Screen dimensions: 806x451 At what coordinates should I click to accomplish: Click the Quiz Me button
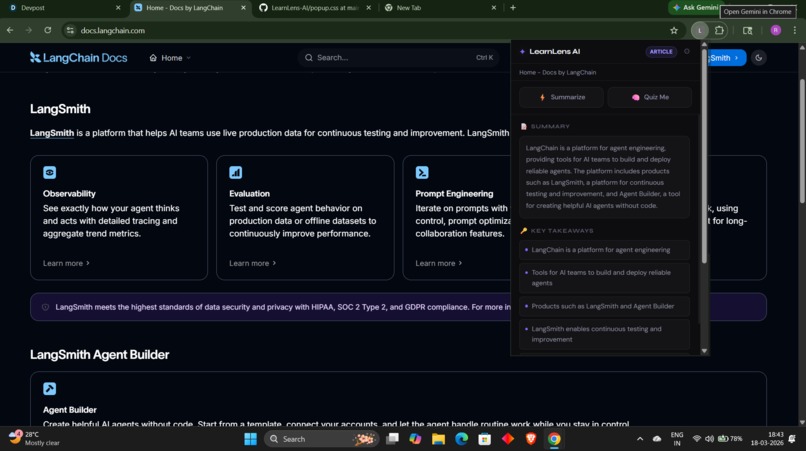(650, 97)
